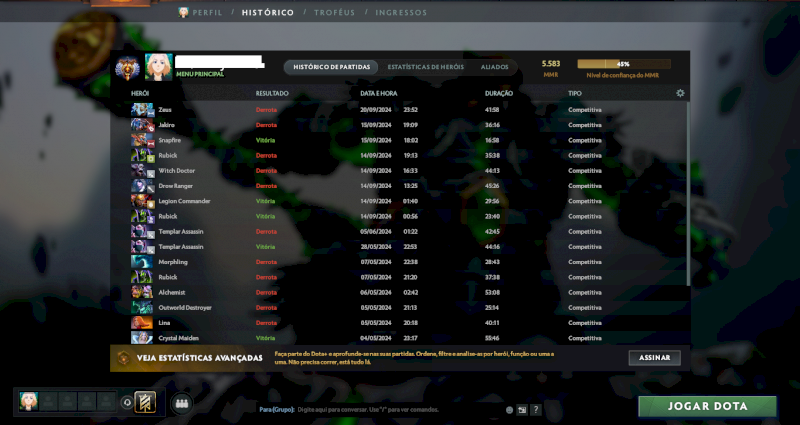Image resolution: width=800 pixels, height=425 pixels.
Task: Click the MMR confidence progress bar
Action: [x=623, y=64]
